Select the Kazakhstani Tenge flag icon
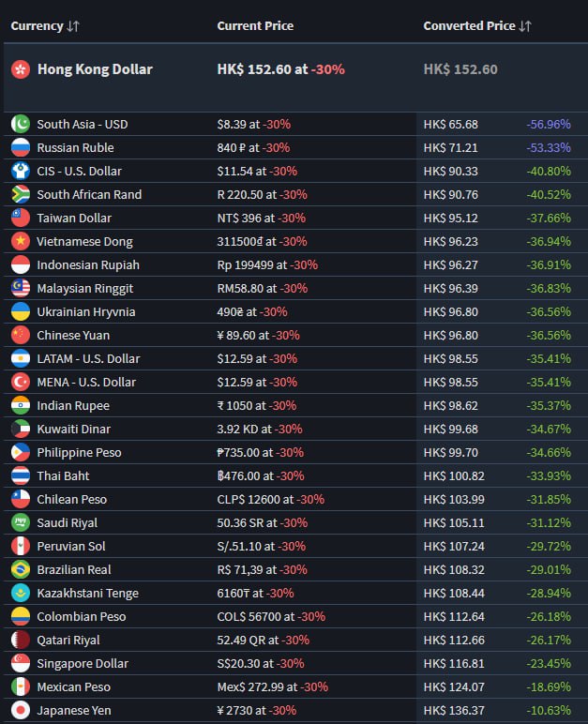 [21, 593]
